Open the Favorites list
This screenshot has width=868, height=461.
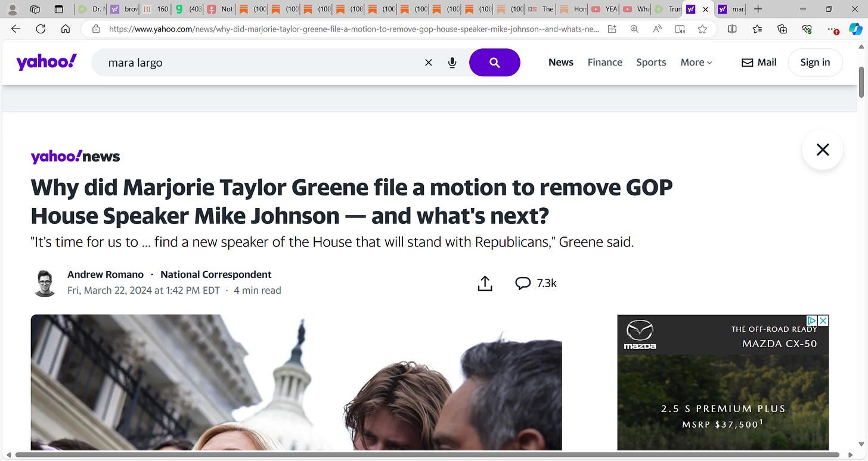(x=757, y=29)
